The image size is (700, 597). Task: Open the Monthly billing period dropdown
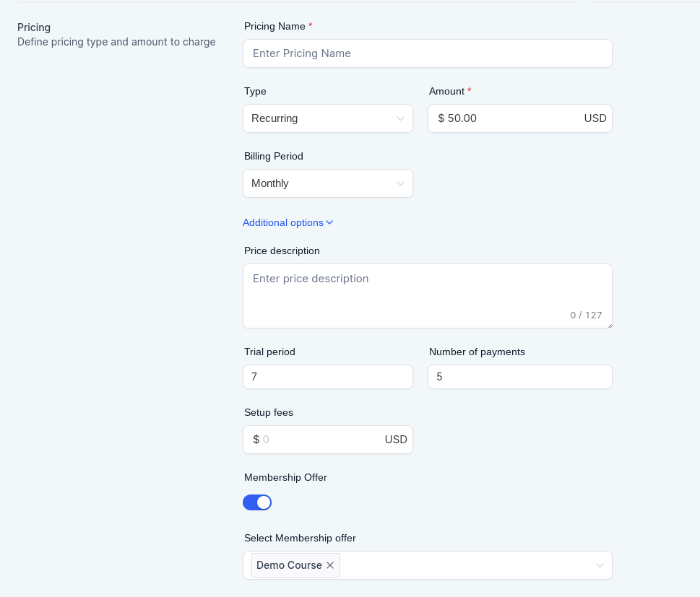(x=318, y=183)
